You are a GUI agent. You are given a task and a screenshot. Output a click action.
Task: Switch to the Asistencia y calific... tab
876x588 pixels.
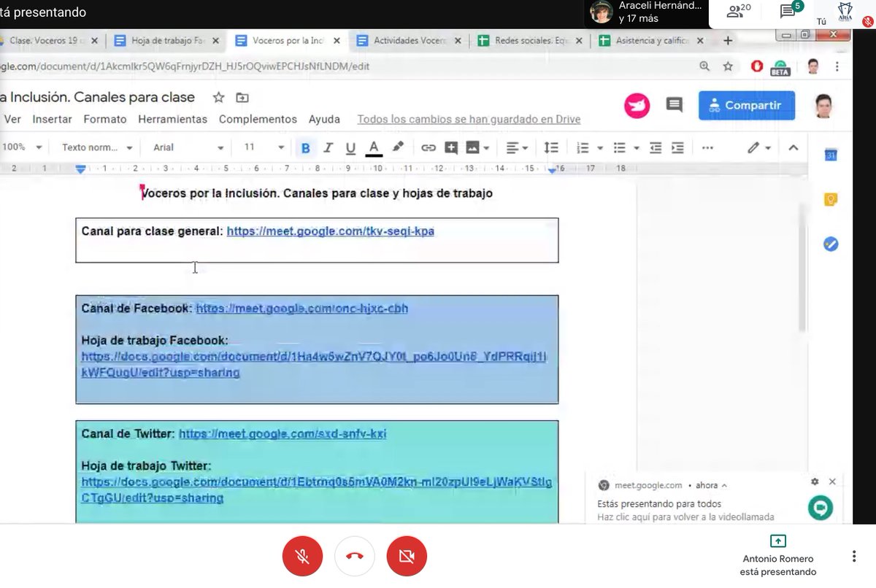[651, 41]
